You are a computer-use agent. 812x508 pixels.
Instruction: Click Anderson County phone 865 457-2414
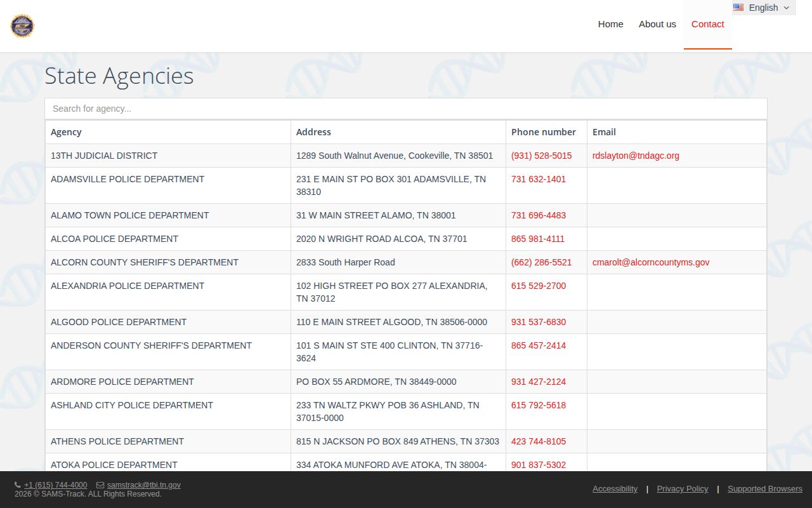tap(539, 345)
